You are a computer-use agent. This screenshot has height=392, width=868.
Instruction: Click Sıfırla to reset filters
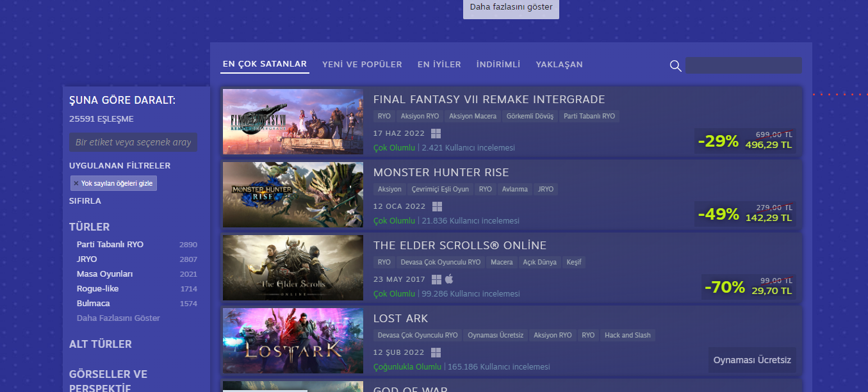(85, 200)
